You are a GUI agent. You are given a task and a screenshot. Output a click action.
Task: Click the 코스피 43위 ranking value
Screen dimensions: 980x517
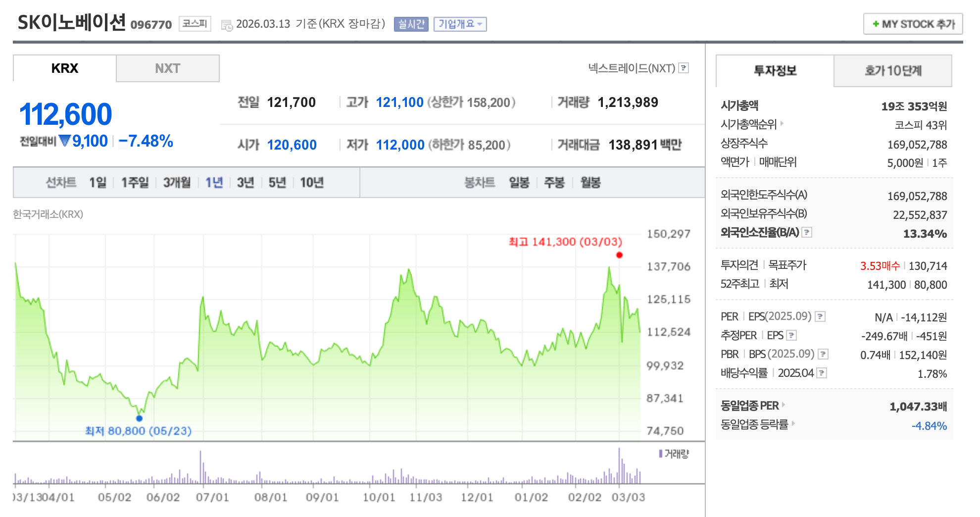(921, 125)
